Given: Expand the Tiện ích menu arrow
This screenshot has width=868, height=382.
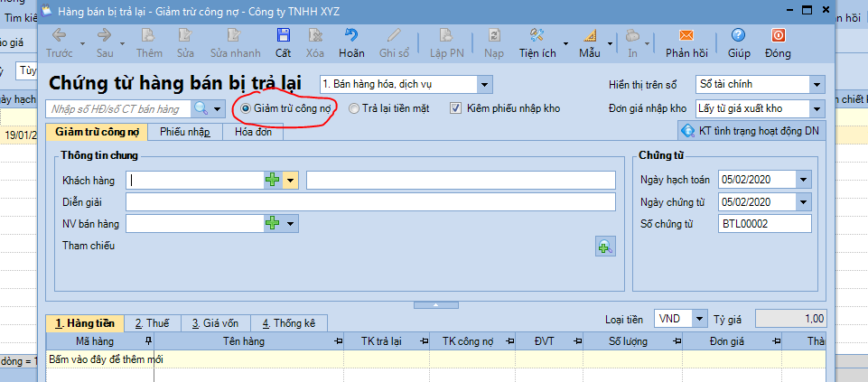Looking at the screenshot, I should [x=565, y=43].
